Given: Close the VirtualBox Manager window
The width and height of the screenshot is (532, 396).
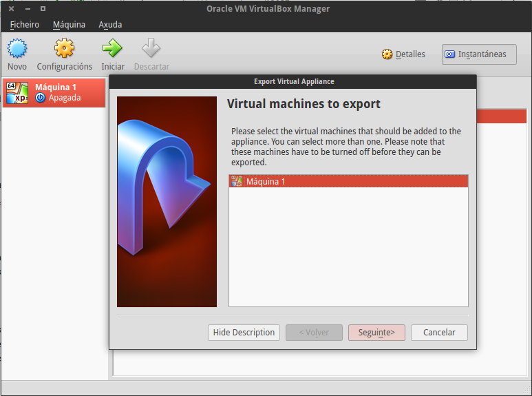Looking at the screenshot, I should pyautogui.click(x=11, y=9).
